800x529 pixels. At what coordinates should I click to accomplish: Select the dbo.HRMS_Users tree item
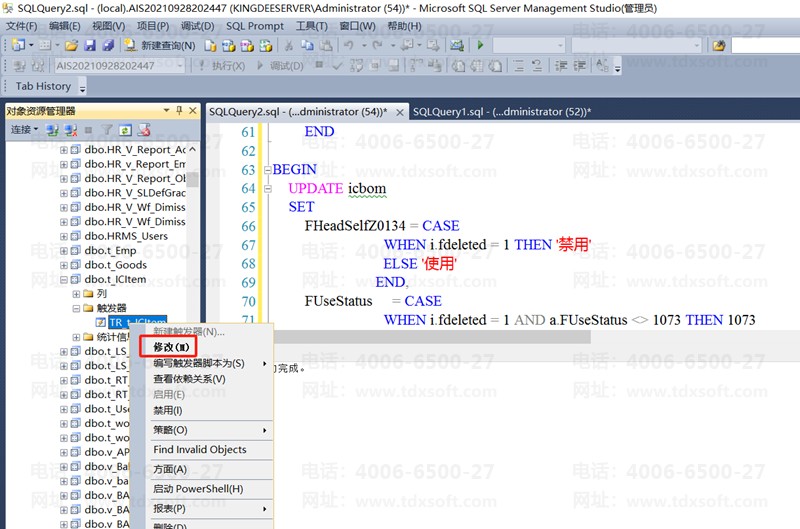click(x=126, y=236)
